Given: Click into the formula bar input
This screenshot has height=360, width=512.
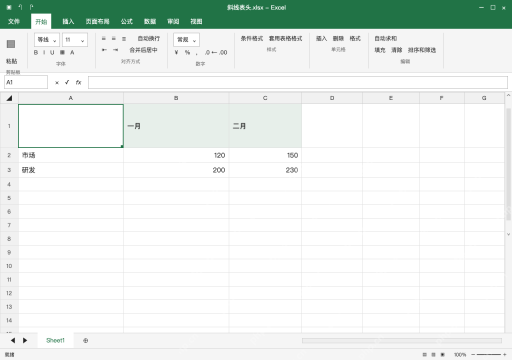Looking at the screenshot, I should 298,82.
